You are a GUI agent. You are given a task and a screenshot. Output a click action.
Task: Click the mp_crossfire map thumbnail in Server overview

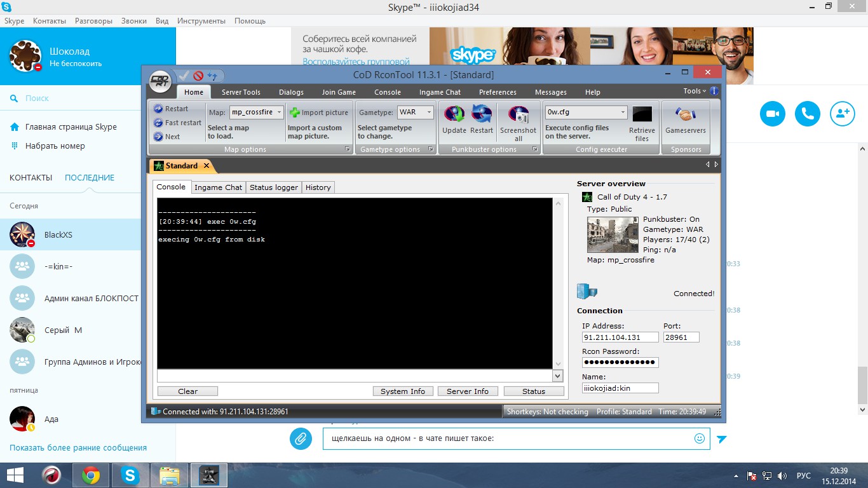pyautogui.click(x=613, y=235)
